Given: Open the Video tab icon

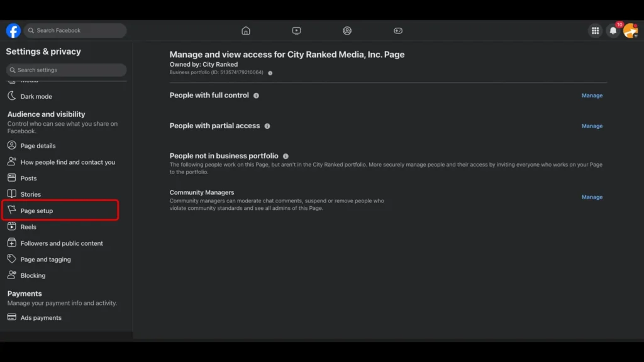Looking at the screenshot, I should coord(296,31).
